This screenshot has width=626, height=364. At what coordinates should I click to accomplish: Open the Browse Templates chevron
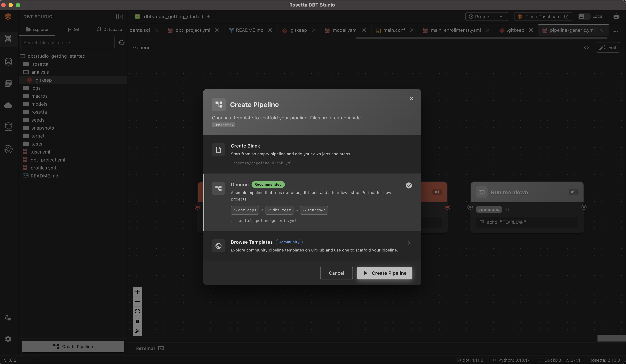pos(409,243)
